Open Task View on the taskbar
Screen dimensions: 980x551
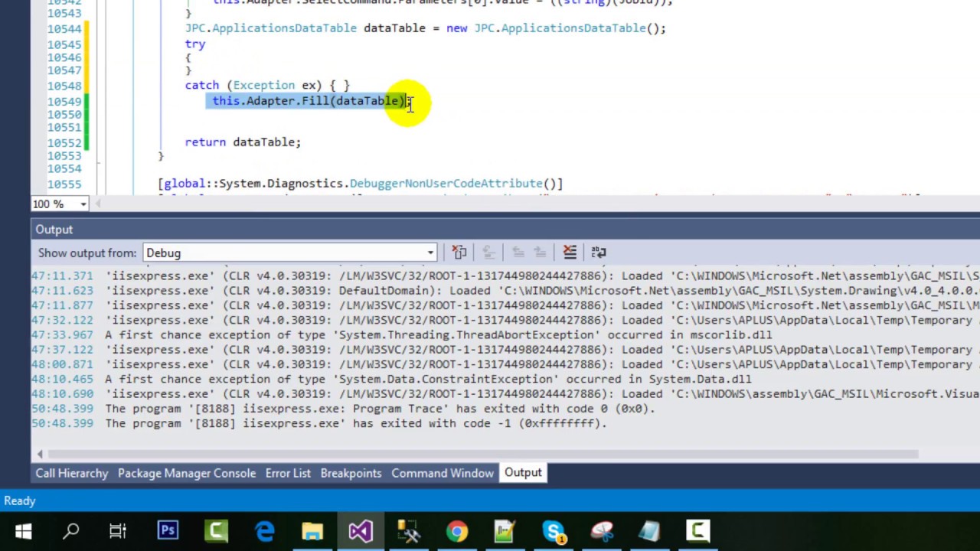coord(118,531)
